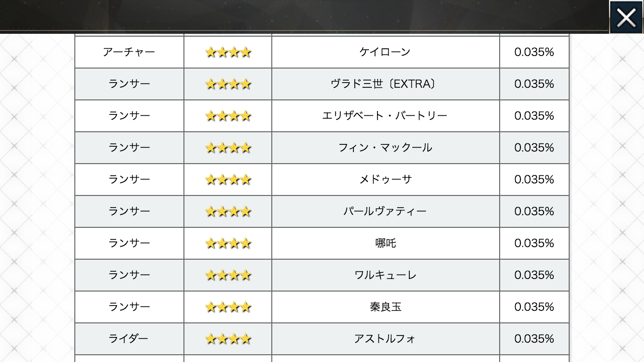Click the アーチャー class cell
This screenshot has width=644, height=362.
pos(129,52)
